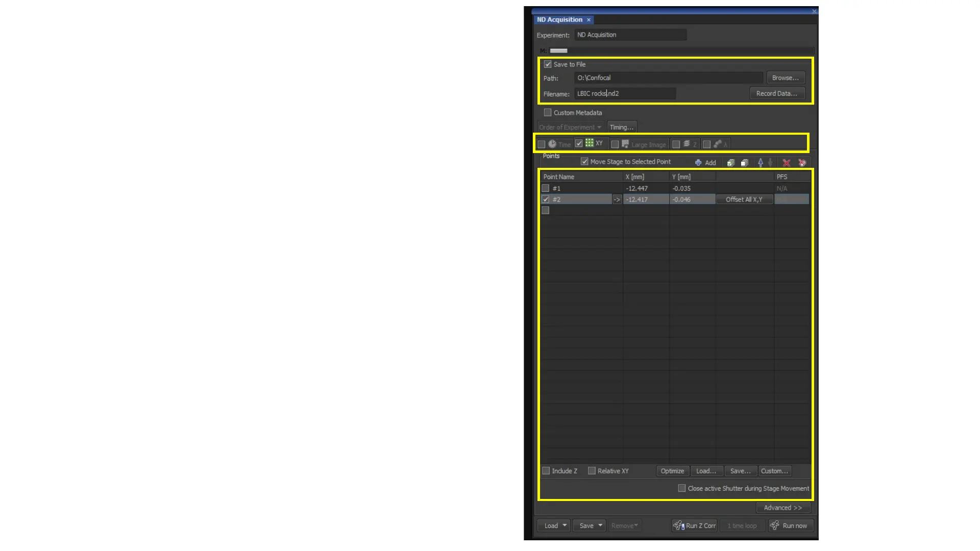Click the Custom... button
The height and width of the screenshot is (551, 980).
pos(775,471)
